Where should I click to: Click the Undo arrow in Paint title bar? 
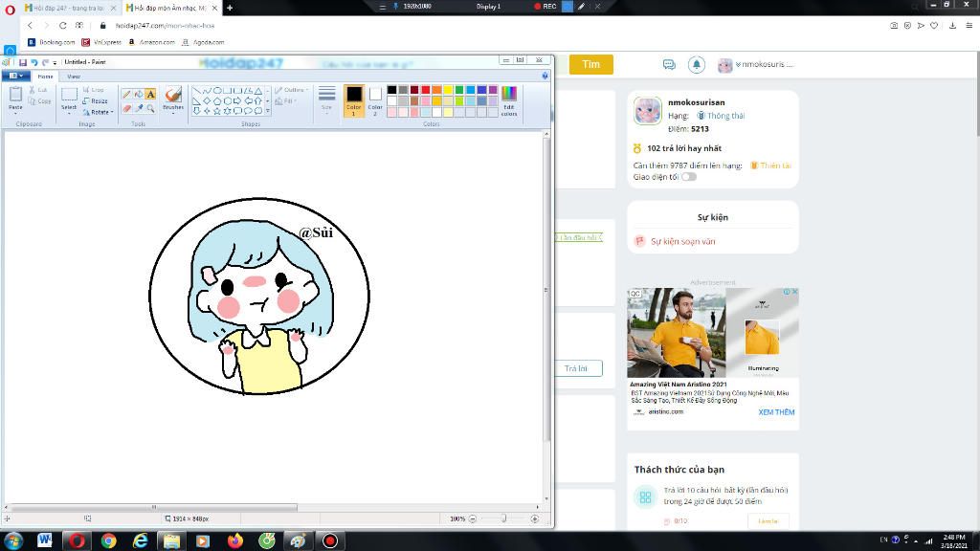[34, 62]
